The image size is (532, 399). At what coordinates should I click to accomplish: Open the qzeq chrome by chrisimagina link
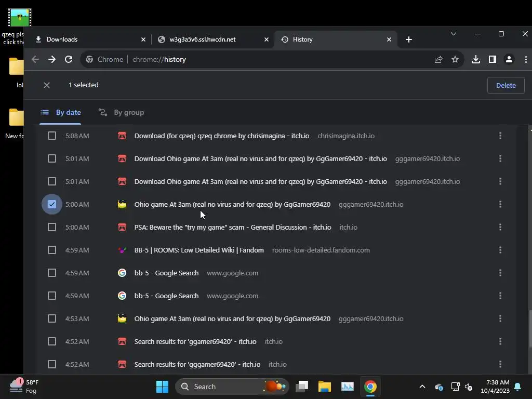click(x=221, y=136)
